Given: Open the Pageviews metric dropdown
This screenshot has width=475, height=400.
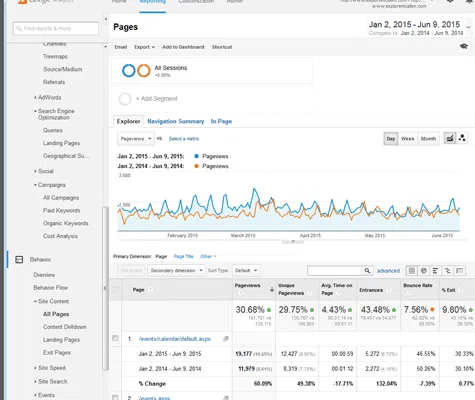Looking at the screenshot, I should click(x=136, y=139).
